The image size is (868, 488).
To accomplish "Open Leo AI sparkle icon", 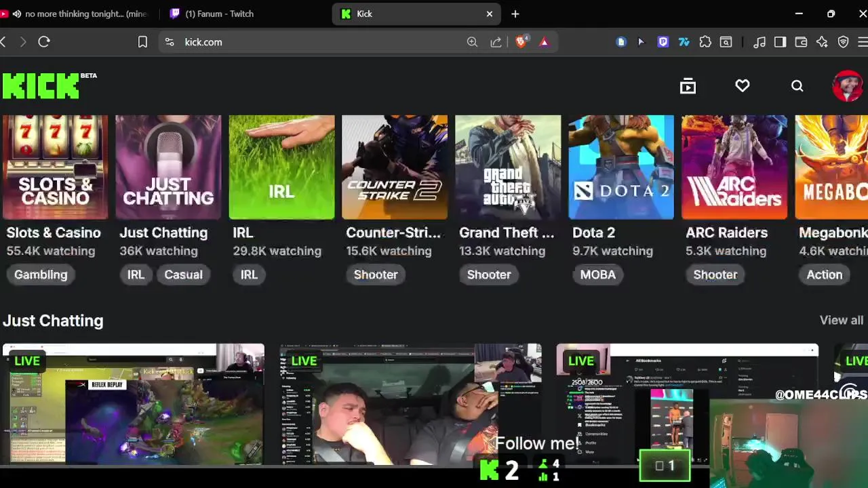I will [822, 42].
